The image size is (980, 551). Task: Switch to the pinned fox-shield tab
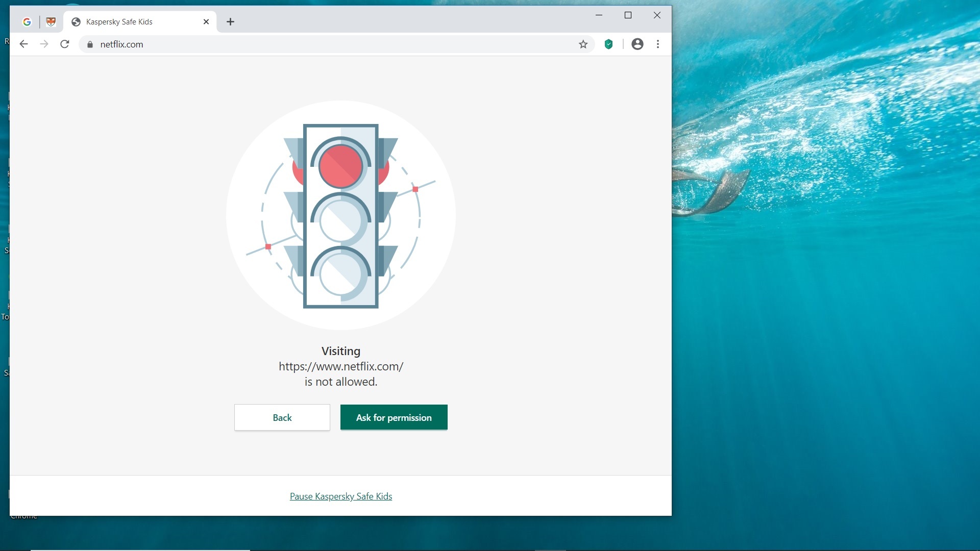tap(51, 21)
